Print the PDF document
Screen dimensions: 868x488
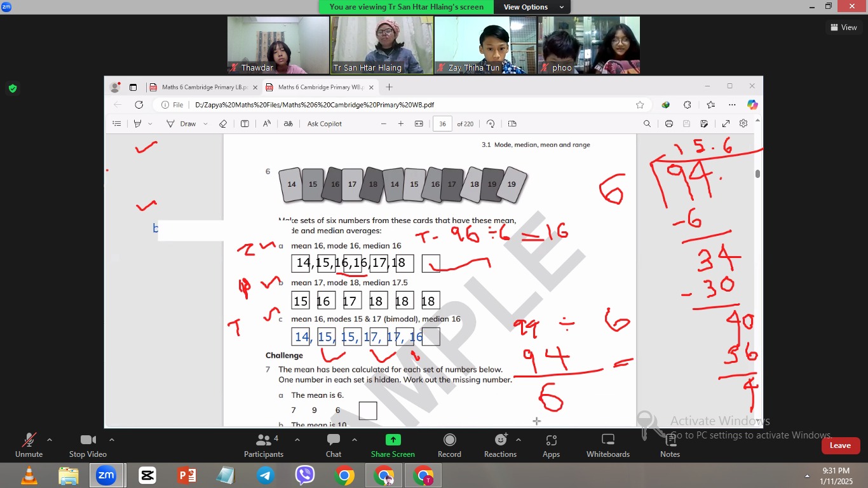coord(669,124)
